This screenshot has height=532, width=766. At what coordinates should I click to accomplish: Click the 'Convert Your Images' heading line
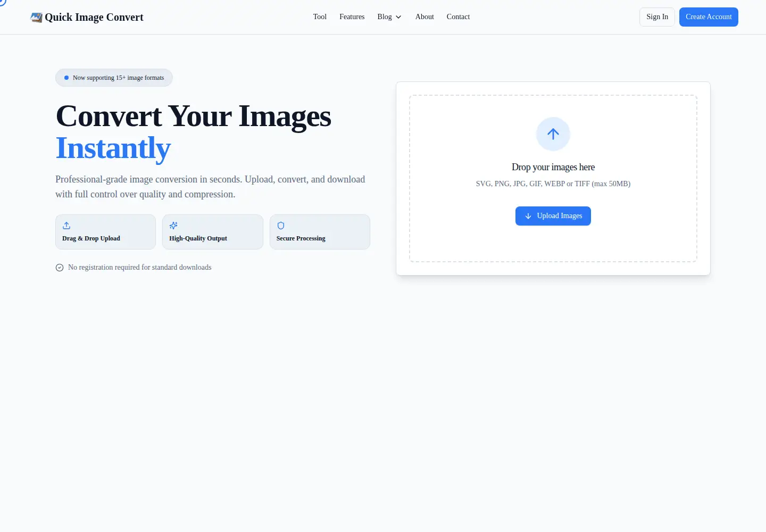click(x=194, y=116)
